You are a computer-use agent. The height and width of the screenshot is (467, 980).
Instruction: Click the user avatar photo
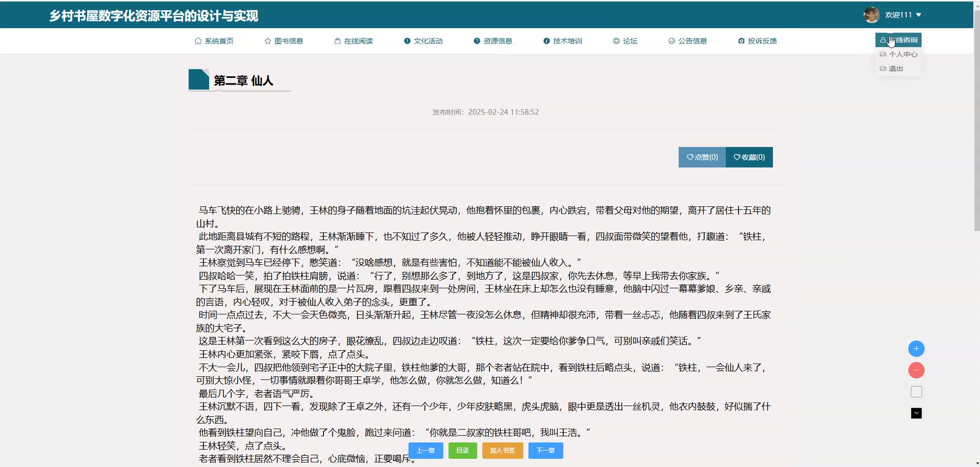tap(871, 15)
